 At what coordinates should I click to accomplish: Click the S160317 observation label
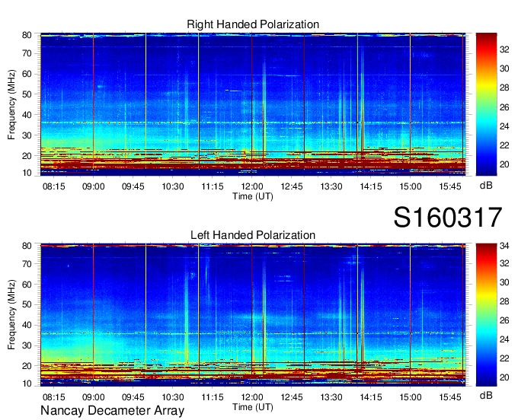click(448, 218)
